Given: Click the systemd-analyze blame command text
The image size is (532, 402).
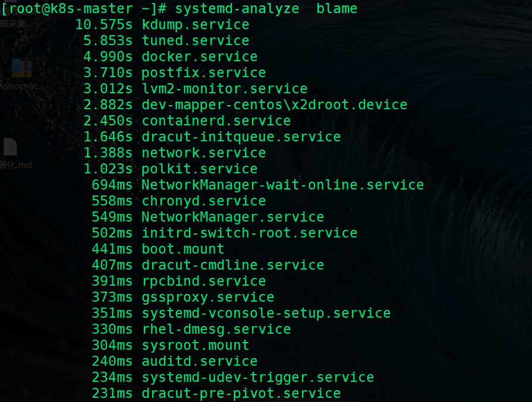Looking at the screenshot, I should tap(266, 9).
